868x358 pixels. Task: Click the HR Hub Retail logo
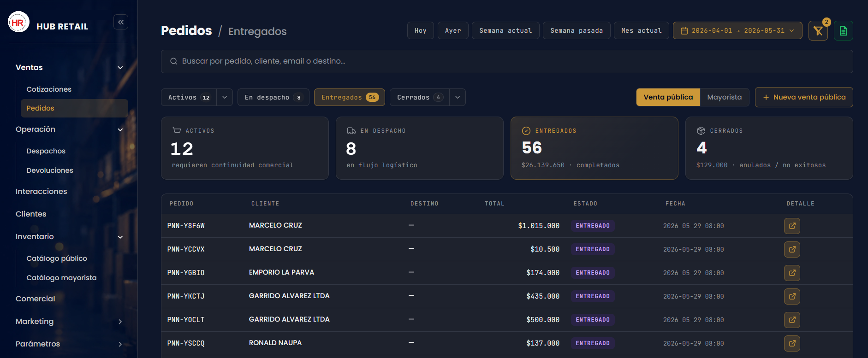coord(18,22)
